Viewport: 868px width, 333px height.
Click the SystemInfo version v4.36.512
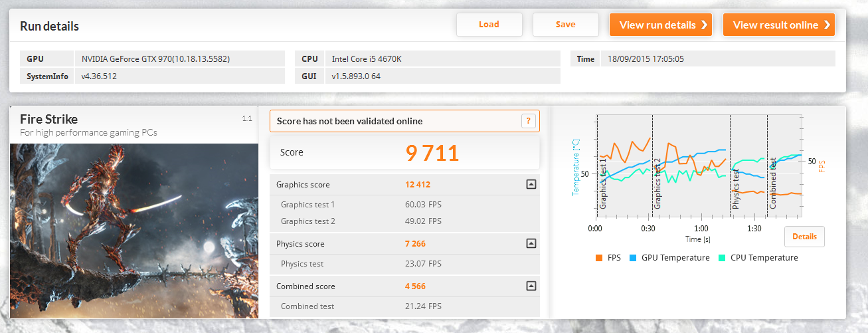coord(100,76)
